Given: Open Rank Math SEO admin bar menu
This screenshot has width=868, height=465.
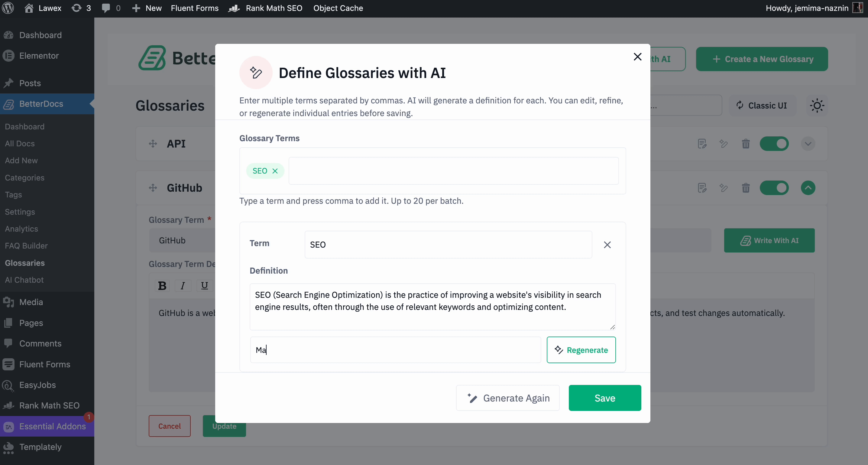Looking at the screenshot, I should pyautogui.click(x=265, y=8).
